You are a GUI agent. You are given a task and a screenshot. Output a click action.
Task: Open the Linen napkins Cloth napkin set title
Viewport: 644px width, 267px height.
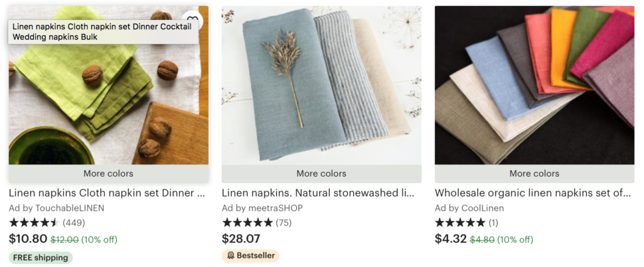pos(107,193)
